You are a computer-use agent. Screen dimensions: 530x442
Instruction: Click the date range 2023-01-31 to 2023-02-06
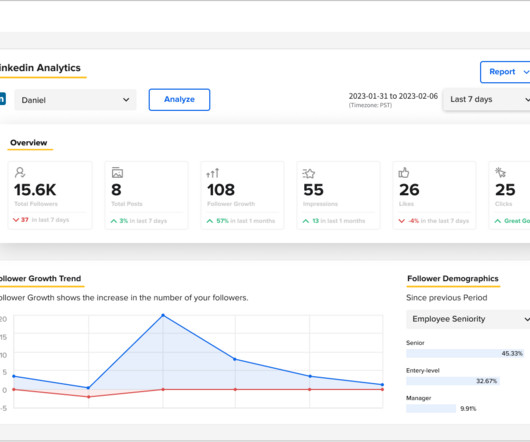(x=393, y=96)
